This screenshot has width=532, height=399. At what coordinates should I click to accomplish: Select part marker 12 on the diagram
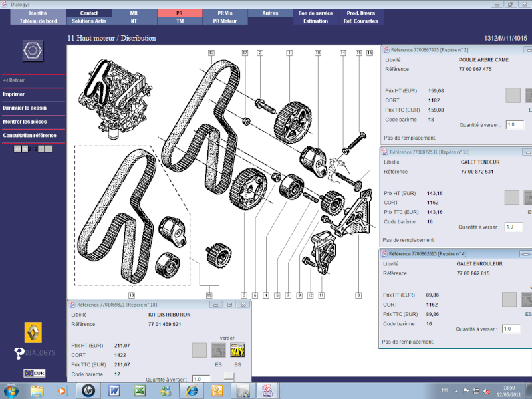coord(310,295)
